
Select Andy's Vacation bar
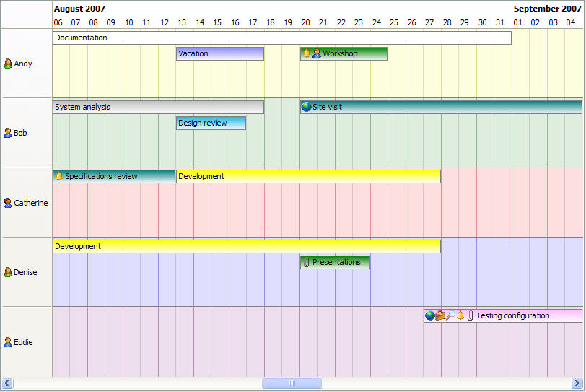(220, 53)
